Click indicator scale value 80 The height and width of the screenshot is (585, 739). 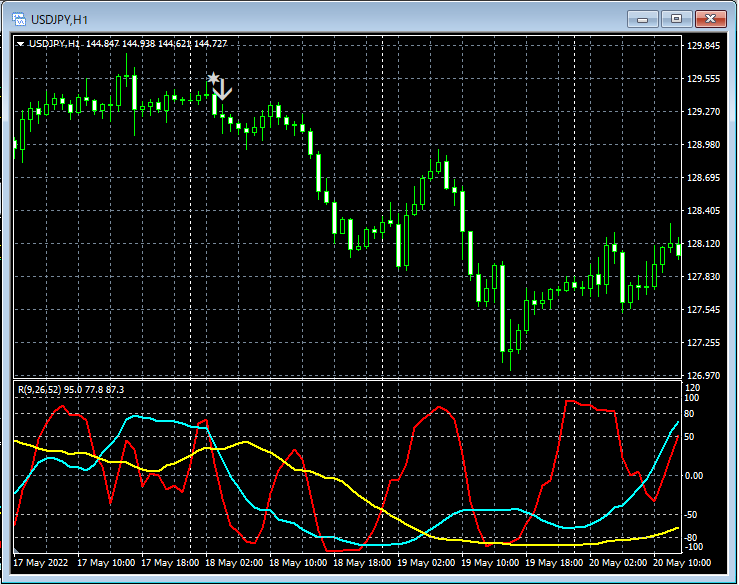(689, 414)
